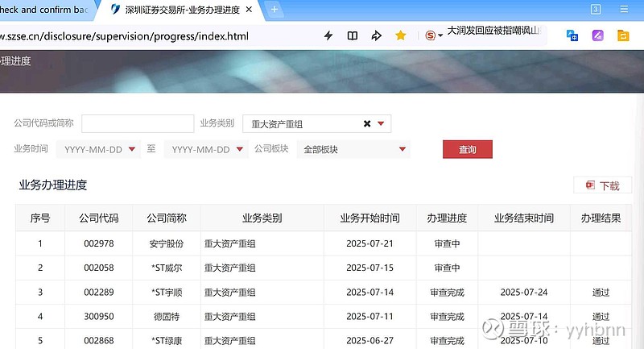
Task: Clear the 重大资产重组 selection with X
Action: click(x=367, y=124)
